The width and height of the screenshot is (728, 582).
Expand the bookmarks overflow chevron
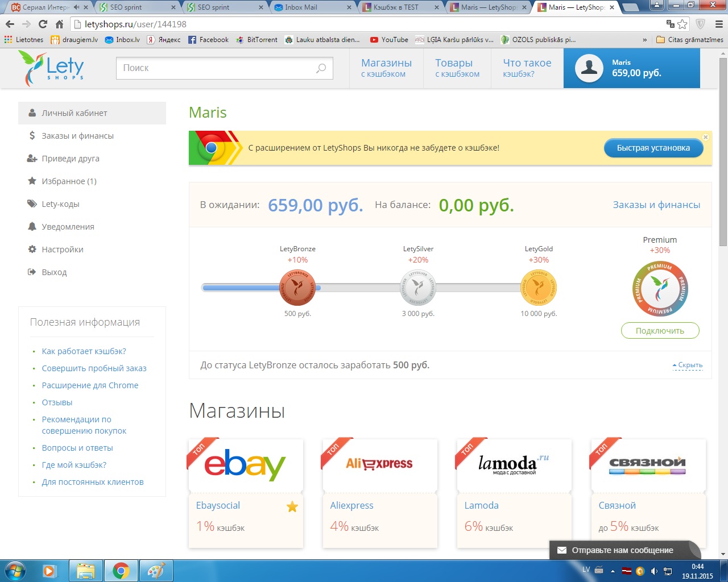[x=644, y=40]
